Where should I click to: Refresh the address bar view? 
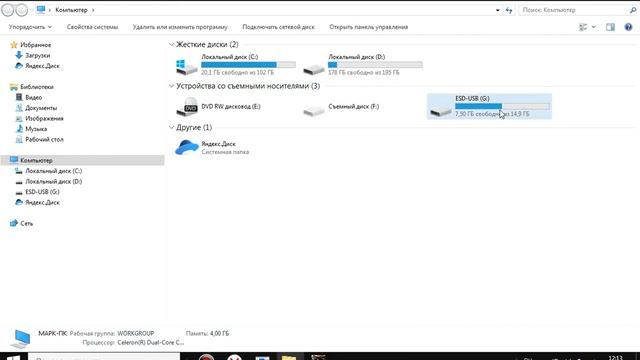[x=509, y=10]
